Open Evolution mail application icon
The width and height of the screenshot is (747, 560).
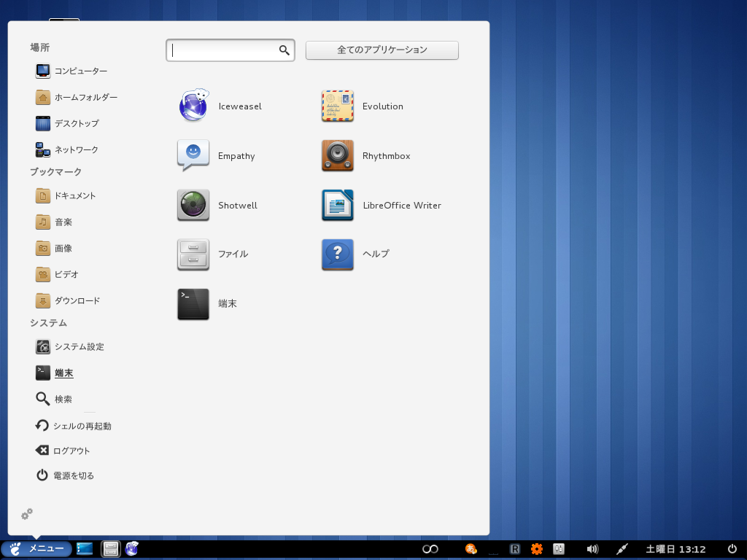coord(337,106)
